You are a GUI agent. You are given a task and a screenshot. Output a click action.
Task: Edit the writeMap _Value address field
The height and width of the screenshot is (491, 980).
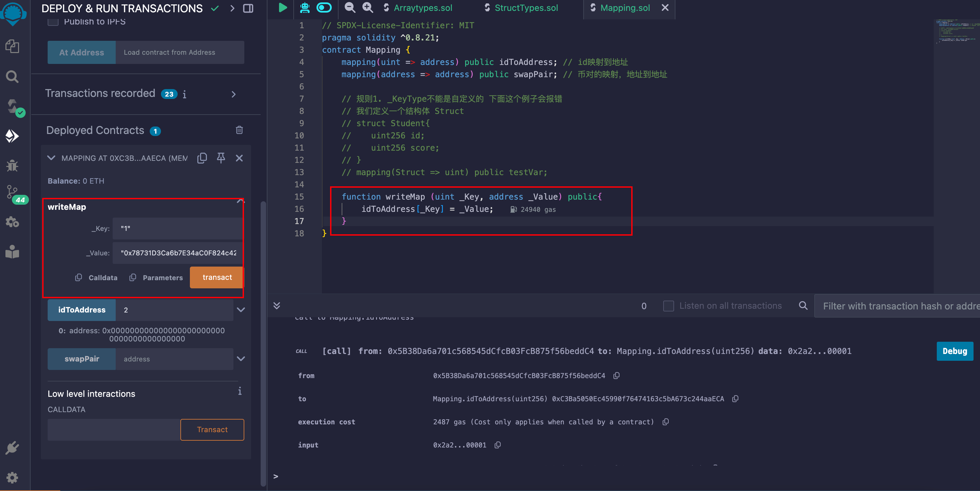[x=178, y=253]
